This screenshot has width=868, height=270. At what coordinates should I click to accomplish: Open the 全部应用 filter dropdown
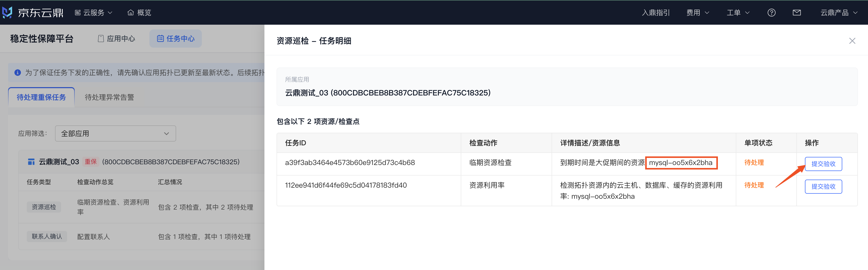(115, 133)
